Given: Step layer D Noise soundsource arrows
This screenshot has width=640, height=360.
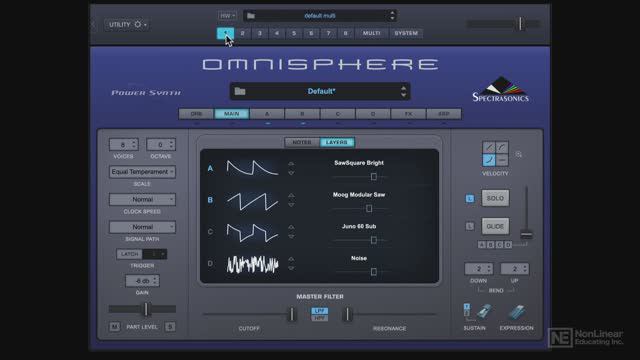Looking at the screenshot, I should pyautogui.click(x=291, y=264).
